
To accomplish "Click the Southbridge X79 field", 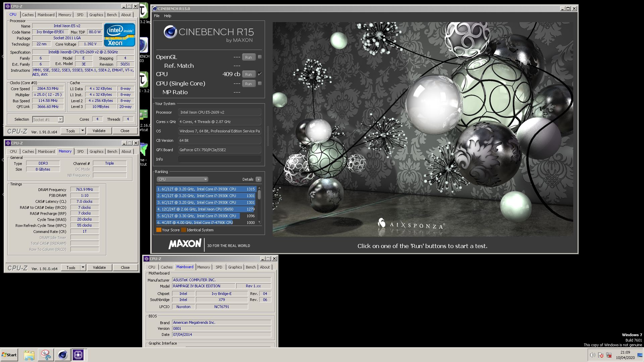I will coord(222,300).
